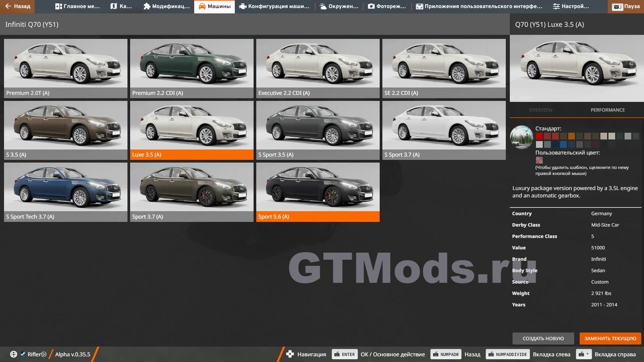Click the orange car icon on Машины tab

coord(202,7)
